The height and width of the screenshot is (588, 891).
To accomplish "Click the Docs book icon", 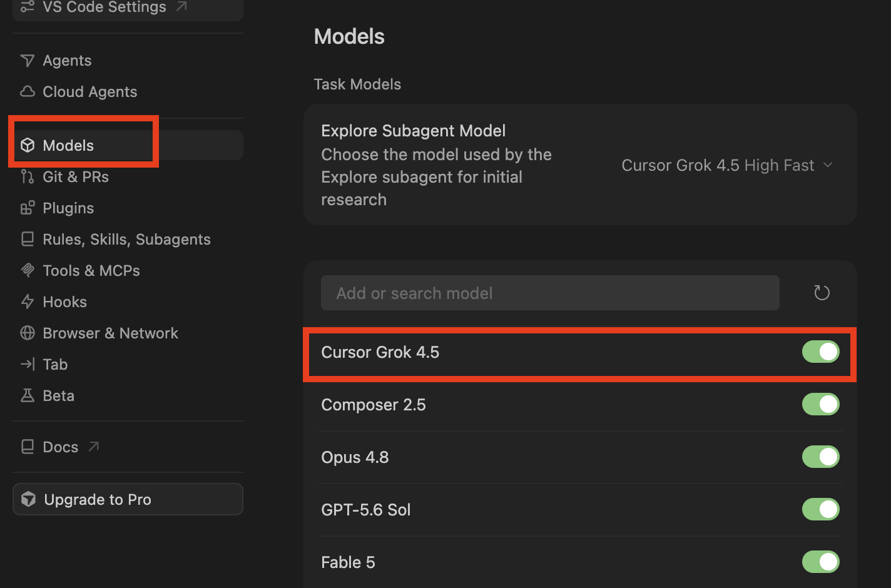I will (x=28, y=447).
